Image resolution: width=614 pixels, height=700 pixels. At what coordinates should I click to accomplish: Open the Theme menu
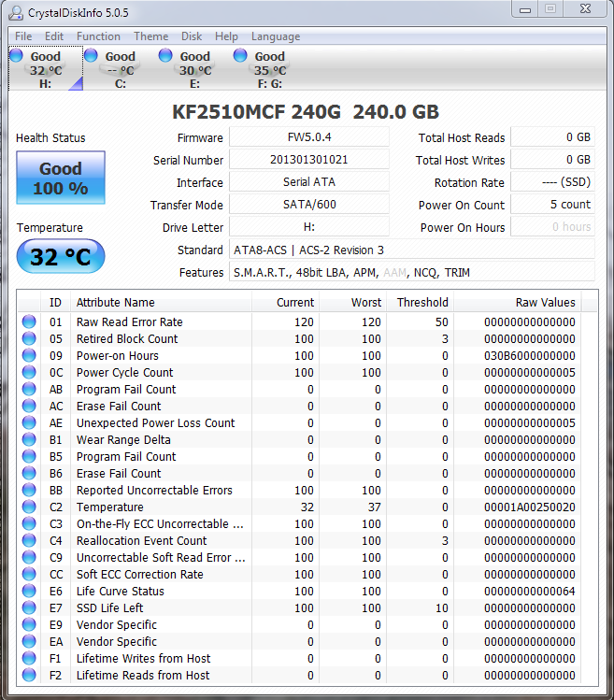click(x=151, y=36)
